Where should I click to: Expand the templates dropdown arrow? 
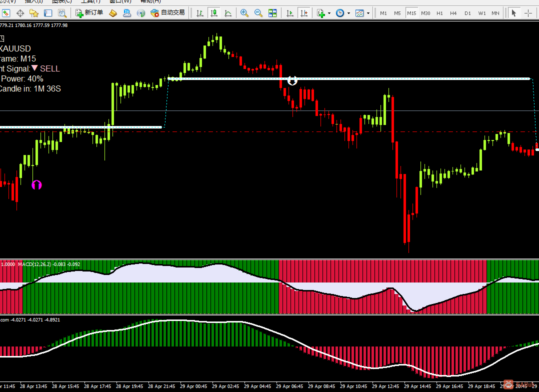coord(368,13)
